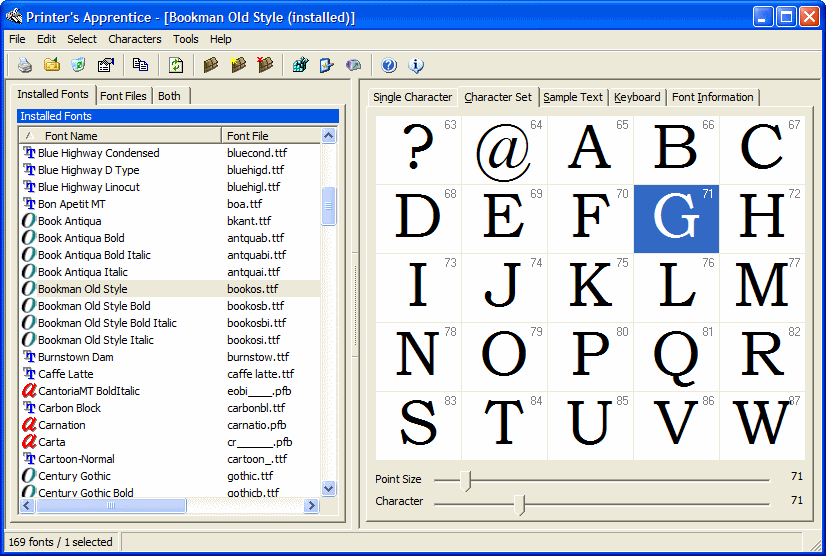Click the TrueType icon beside Blue Highway Condensed

pyautogui.click(x=29, y=153)
